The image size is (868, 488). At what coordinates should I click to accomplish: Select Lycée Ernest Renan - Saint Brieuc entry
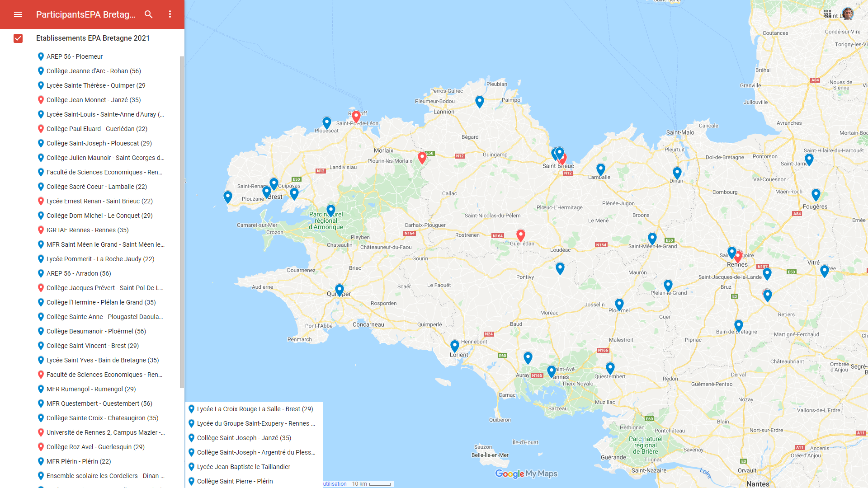click(99, 201)
